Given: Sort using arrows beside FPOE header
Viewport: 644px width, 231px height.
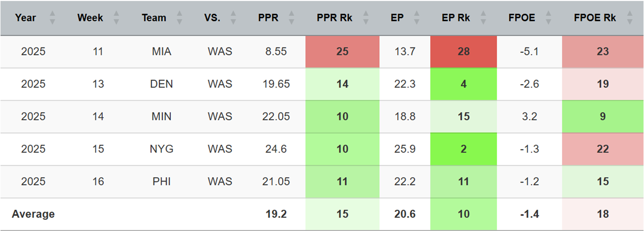Looking at the screenshot, I should tap(548, 18).
